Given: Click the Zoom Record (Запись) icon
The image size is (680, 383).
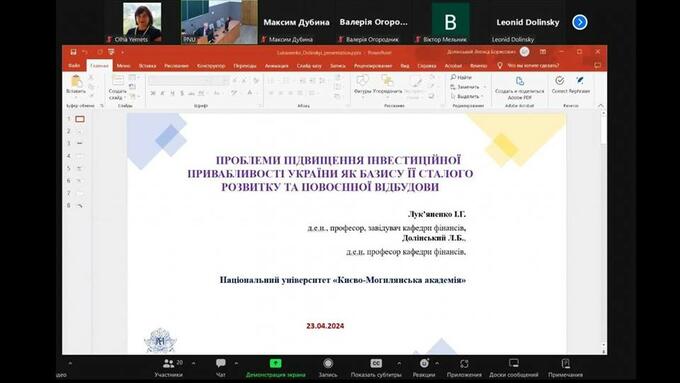Looking at the screenshot, I should [x=328, y=363].
